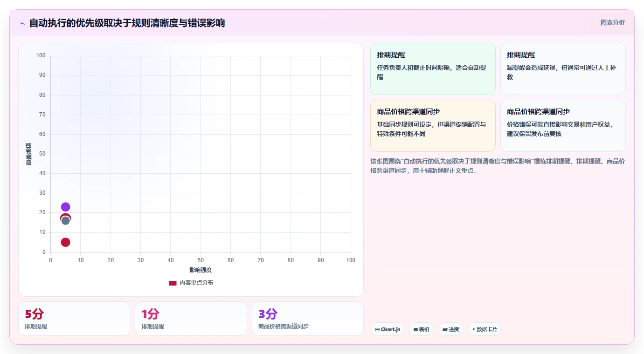Viewport: 644px width, 354px height.
Task: Click the sparkle icon on 数据卡片 chip
Action: point(474,329)
